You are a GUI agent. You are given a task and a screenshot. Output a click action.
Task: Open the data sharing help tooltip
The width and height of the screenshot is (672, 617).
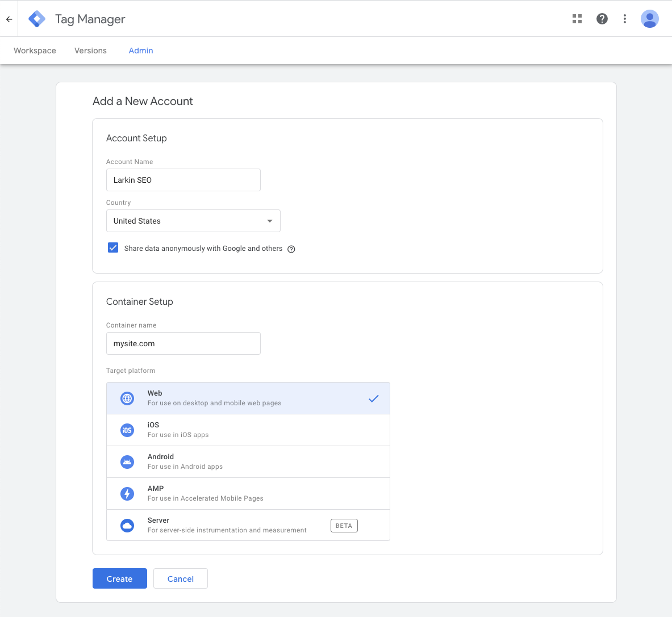click(x=291, y=249)
